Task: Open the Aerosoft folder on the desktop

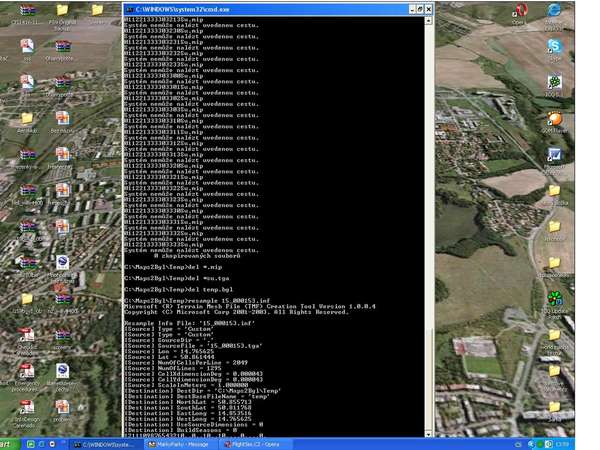Action: coord(27,119)
